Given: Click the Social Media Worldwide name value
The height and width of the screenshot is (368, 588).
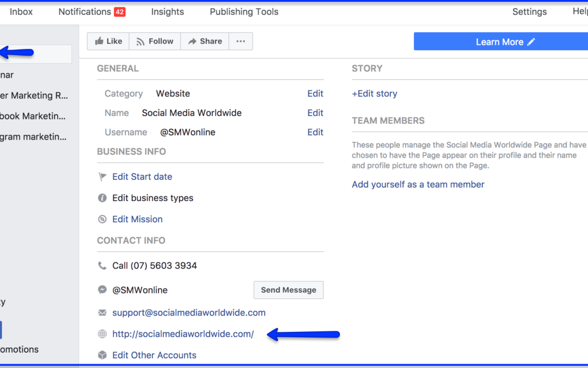Looking at the screenshot, I should 192,113.
